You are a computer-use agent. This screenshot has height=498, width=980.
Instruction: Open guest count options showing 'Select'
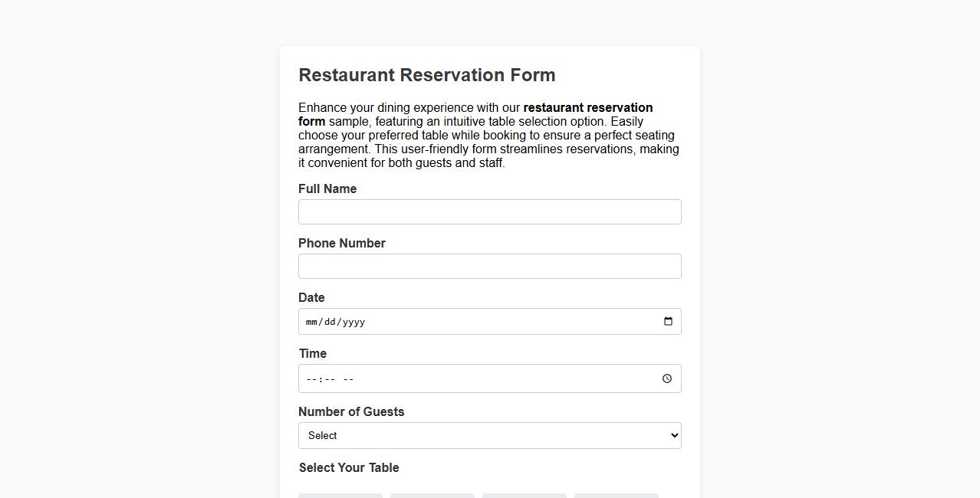point(490,435)
